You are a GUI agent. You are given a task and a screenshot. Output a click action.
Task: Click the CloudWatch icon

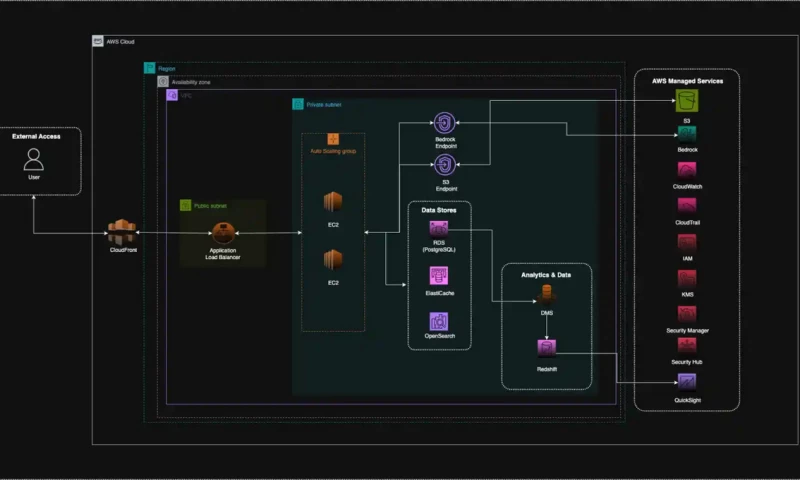coord(687,170)
